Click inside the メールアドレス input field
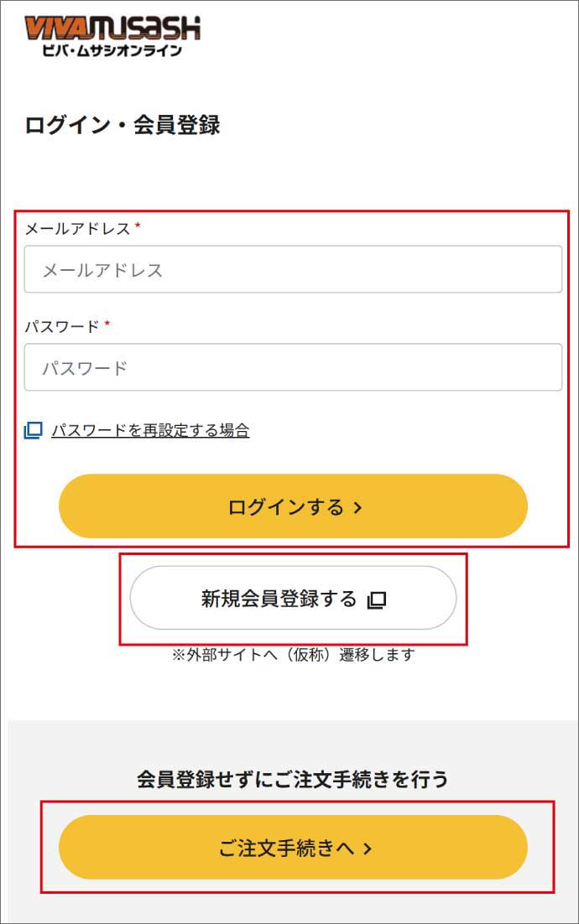This screenshot has width=579, height=924. coord(289,269)
